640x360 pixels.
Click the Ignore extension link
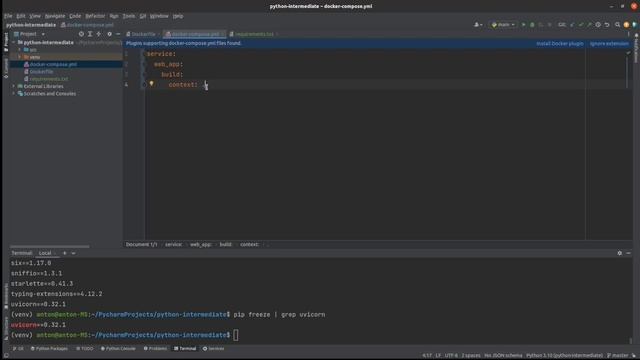coord(609,44)
